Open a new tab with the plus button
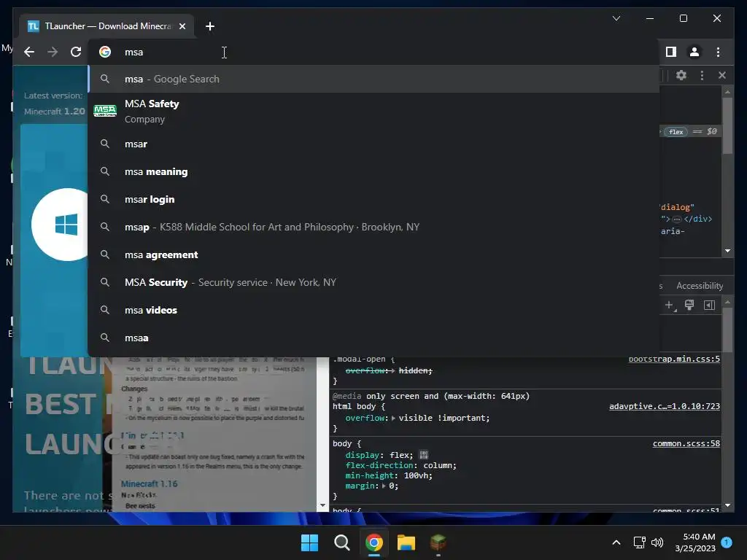This screenshot has width=747, height=560. (x=210, y=26)
